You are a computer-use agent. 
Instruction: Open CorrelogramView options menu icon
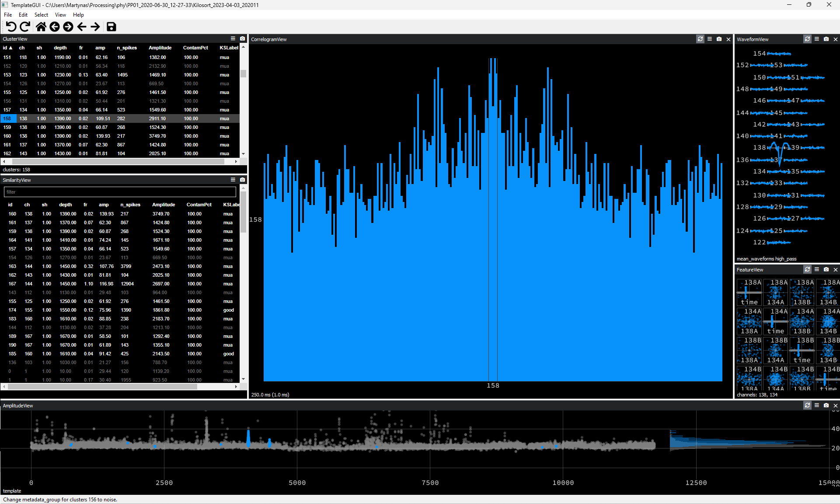point(710,39)
